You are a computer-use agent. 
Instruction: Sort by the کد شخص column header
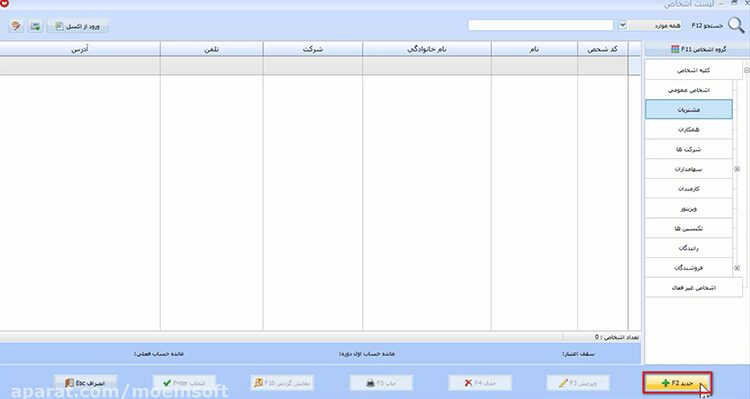coord(603,49)
